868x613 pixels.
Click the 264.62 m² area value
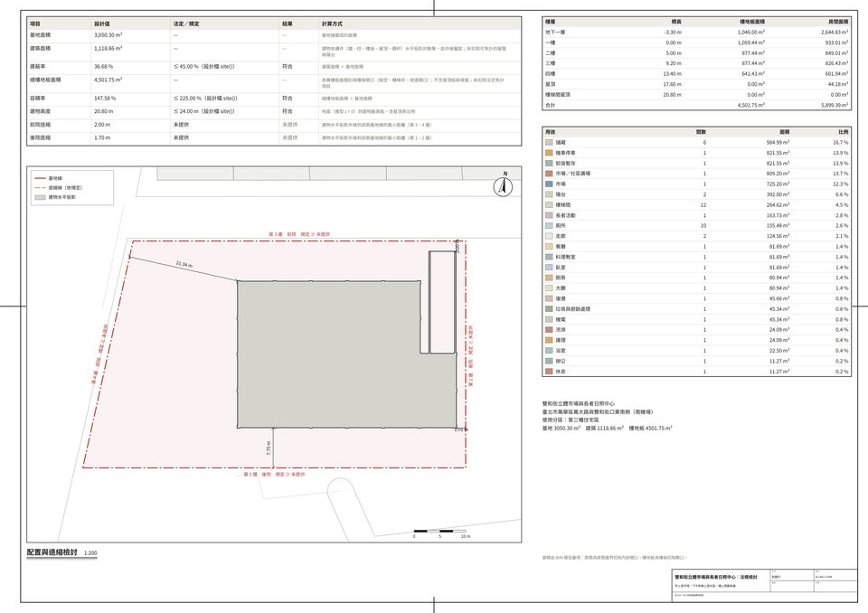[x=778, y=205]
